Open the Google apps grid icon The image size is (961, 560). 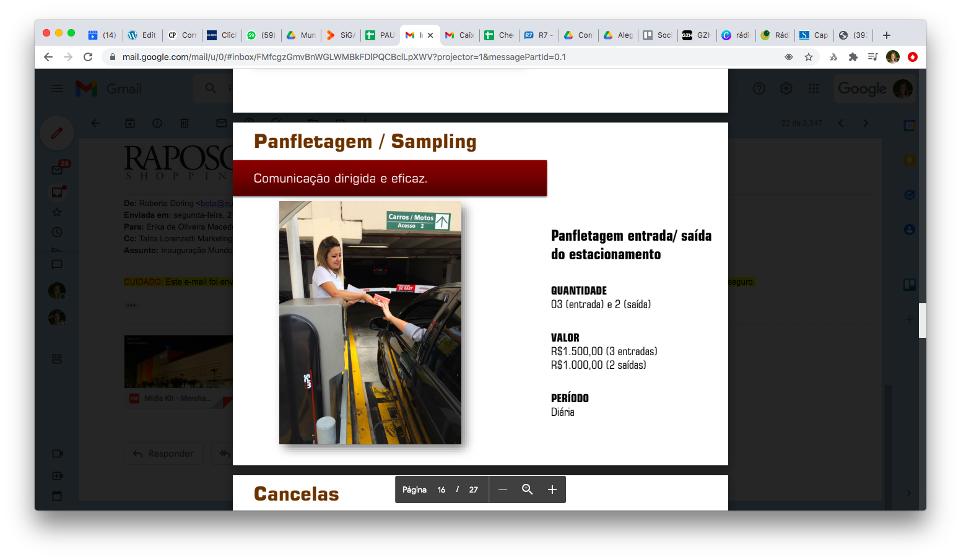coord(814,88)
